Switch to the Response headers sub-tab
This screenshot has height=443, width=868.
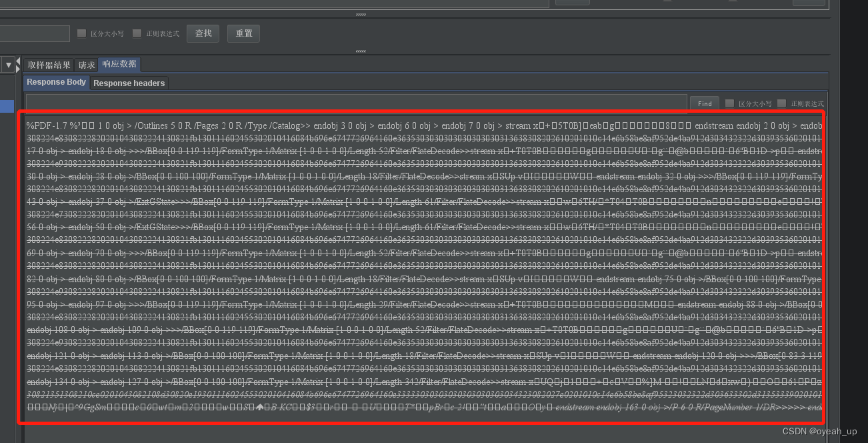click(129, 83)
